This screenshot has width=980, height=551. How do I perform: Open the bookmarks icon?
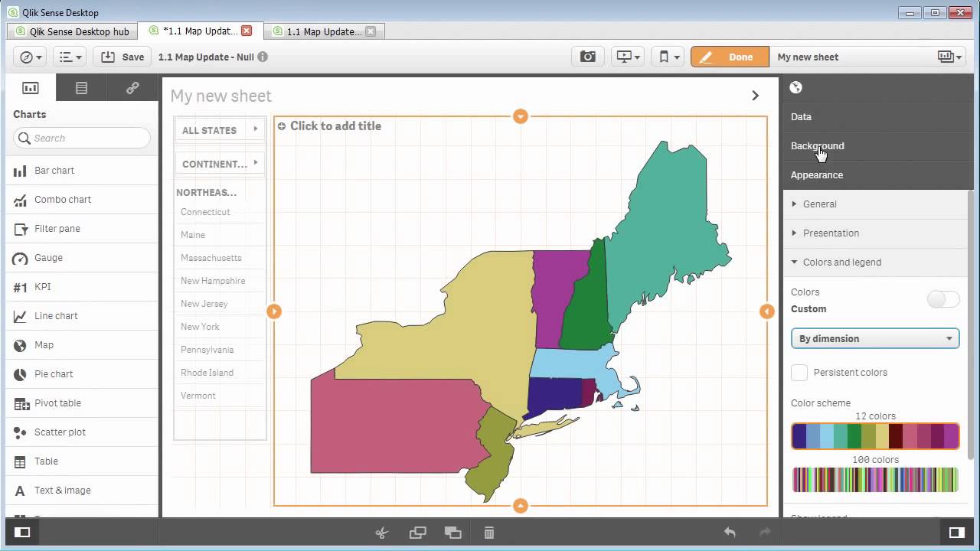point(667,57)
